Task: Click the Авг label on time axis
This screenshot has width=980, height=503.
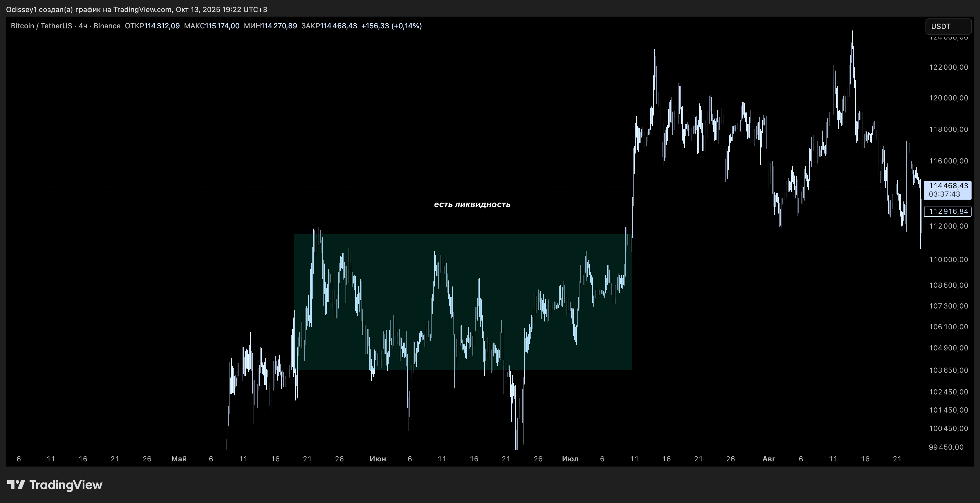Action: tap(769, 459)
